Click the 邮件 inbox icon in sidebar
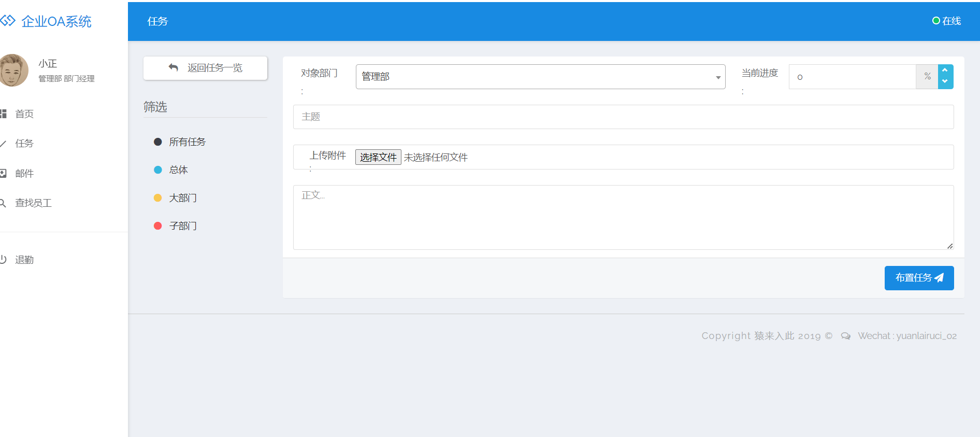Image resolution: width=980 pixels, height=437 pixels. click(3, 173)
